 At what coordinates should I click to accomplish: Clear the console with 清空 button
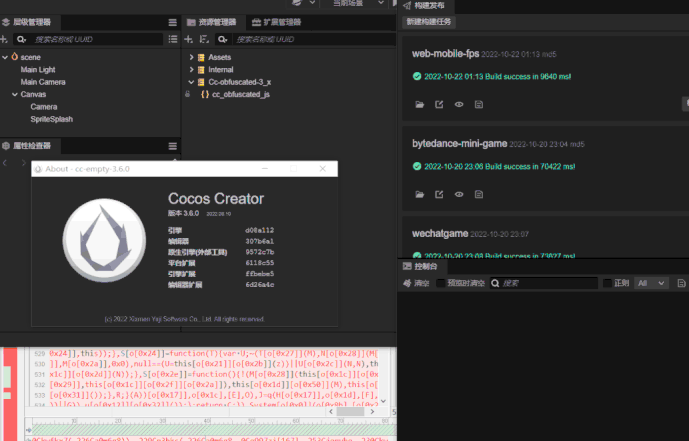(x=417, y=283)
